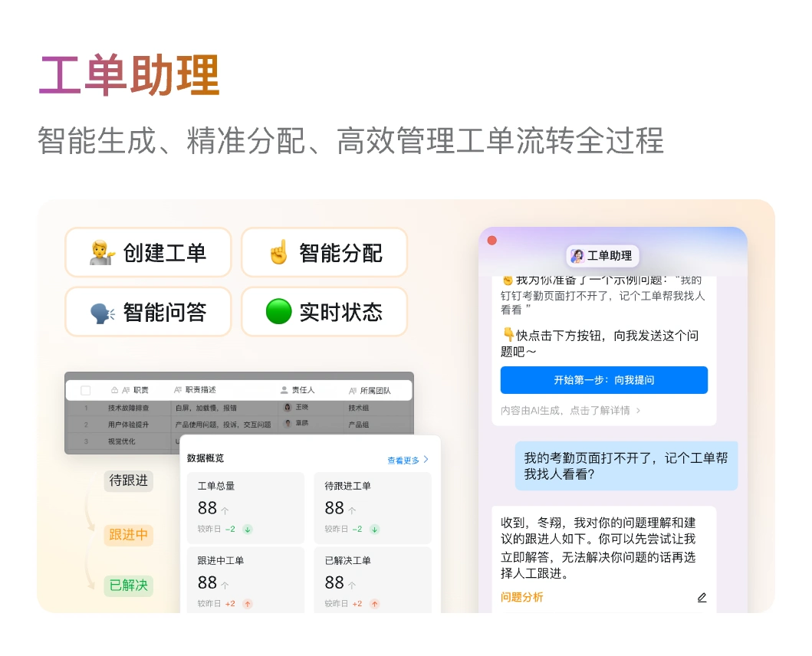Click the edit pencil icon beside 问题分析

click(x=702, y=598)
